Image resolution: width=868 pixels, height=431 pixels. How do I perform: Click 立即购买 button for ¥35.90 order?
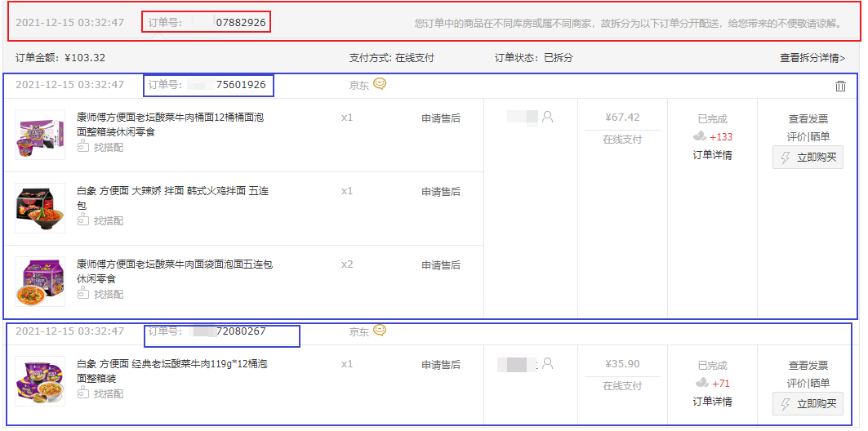point(808,404)
